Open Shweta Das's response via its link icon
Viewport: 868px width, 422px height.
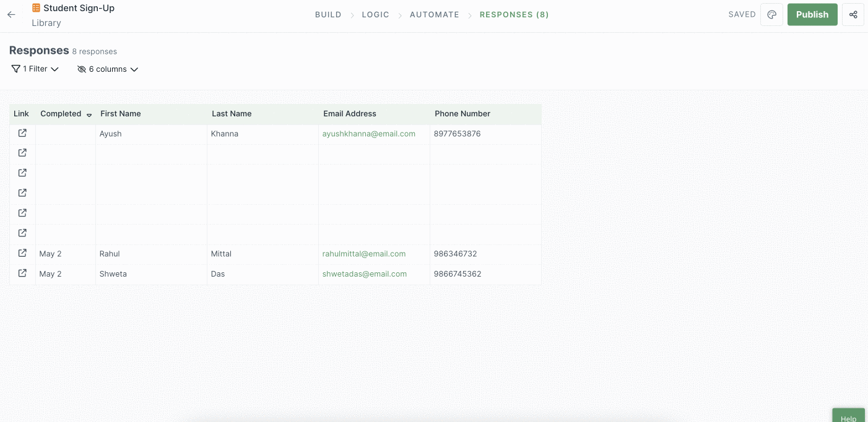coord(22,273)
